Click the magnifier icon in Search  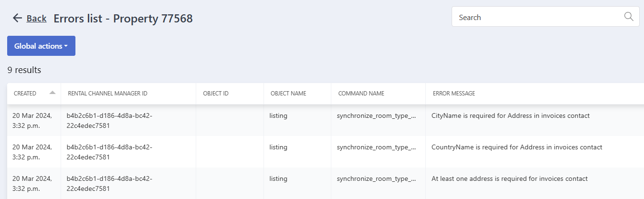click(x=629, y=17)
